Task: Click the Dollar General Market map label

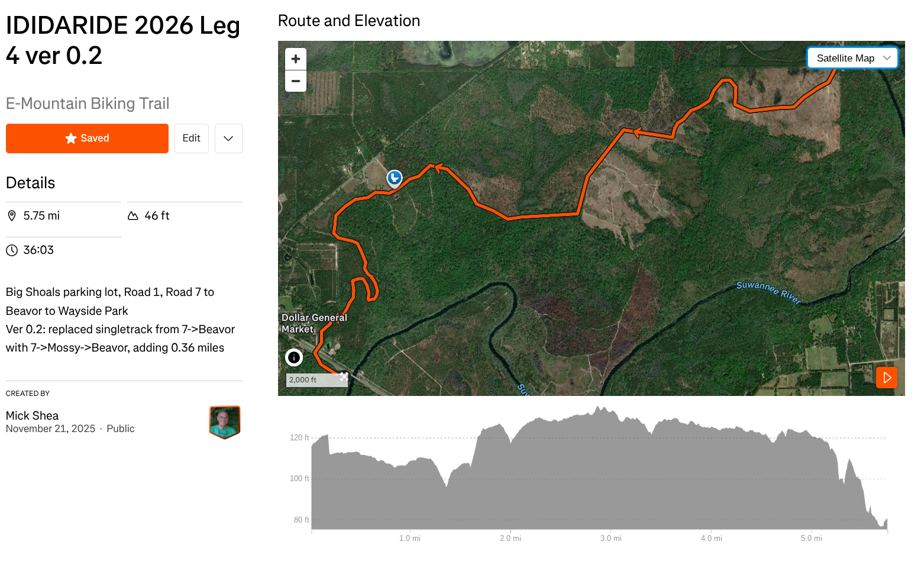Action: (x=314, y=323)
